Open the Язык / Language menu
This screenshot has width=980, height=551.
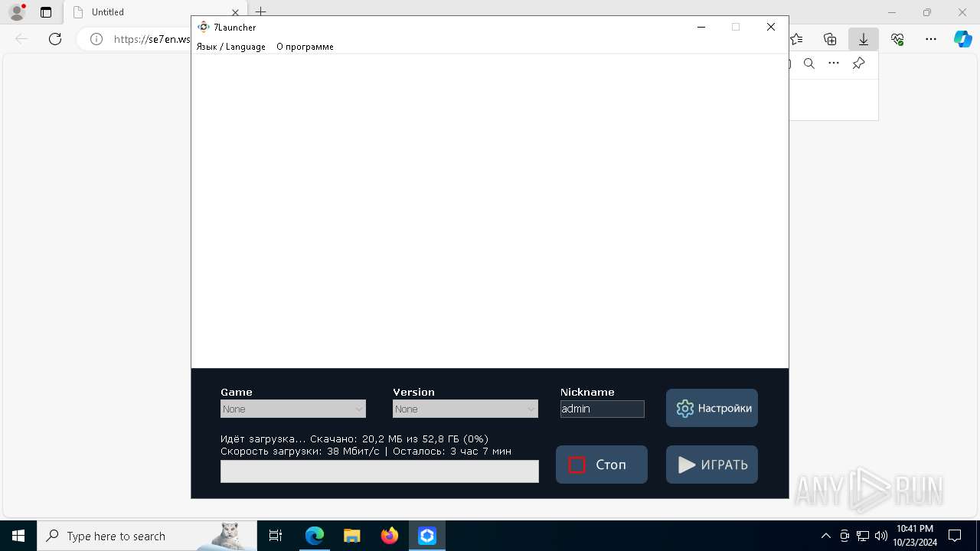(231, 47)
